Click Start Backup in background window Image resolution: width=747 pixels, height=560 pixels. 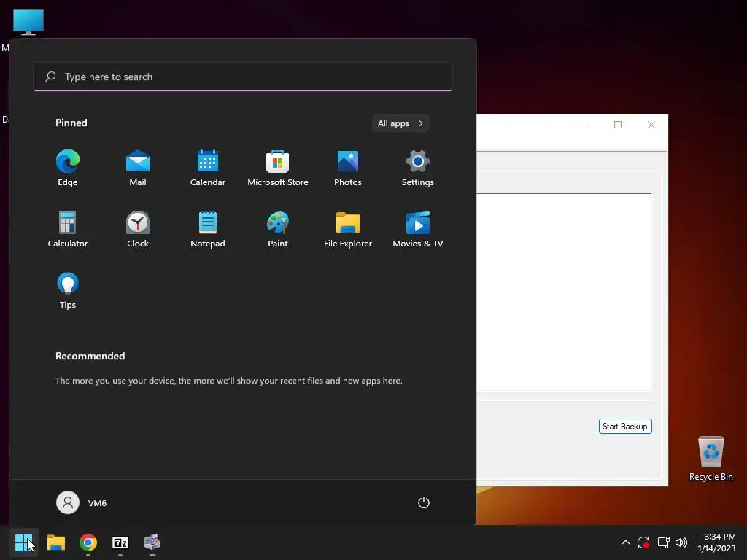click(x=625, y=426)
